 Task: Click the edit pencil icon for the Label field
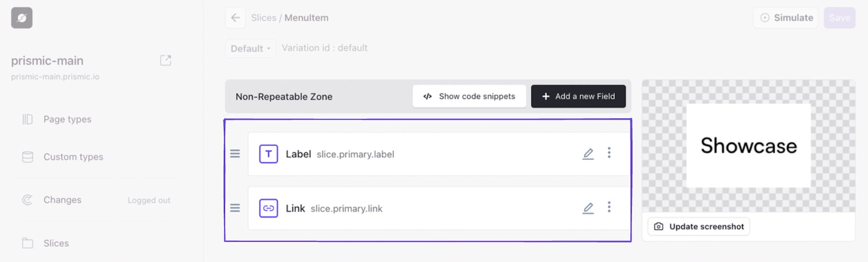click(588, 154)
